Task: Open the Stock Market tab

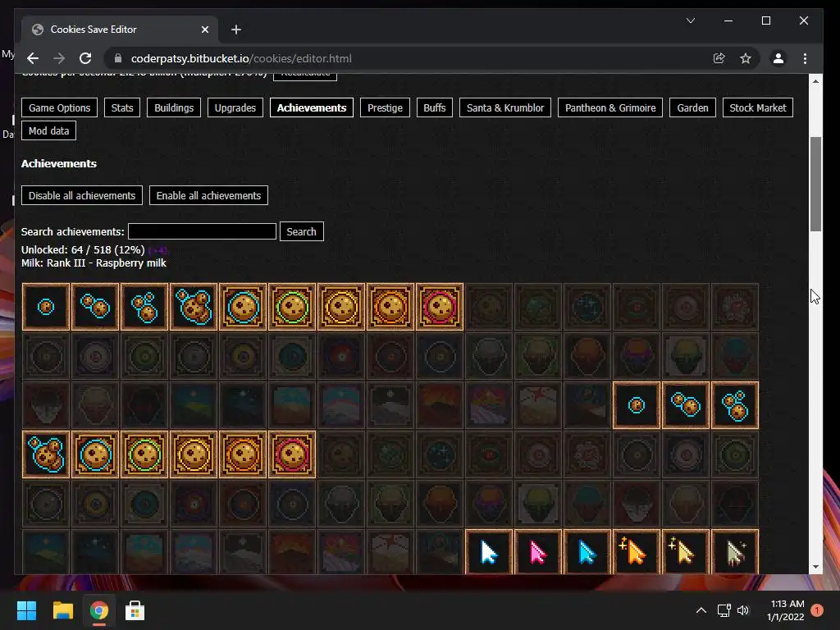Action: tap(757, 107)
